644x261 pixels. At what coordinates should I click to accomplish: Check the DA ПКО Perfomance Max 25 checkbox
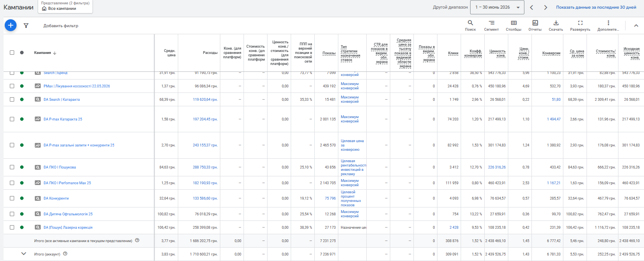coord(12,183)
